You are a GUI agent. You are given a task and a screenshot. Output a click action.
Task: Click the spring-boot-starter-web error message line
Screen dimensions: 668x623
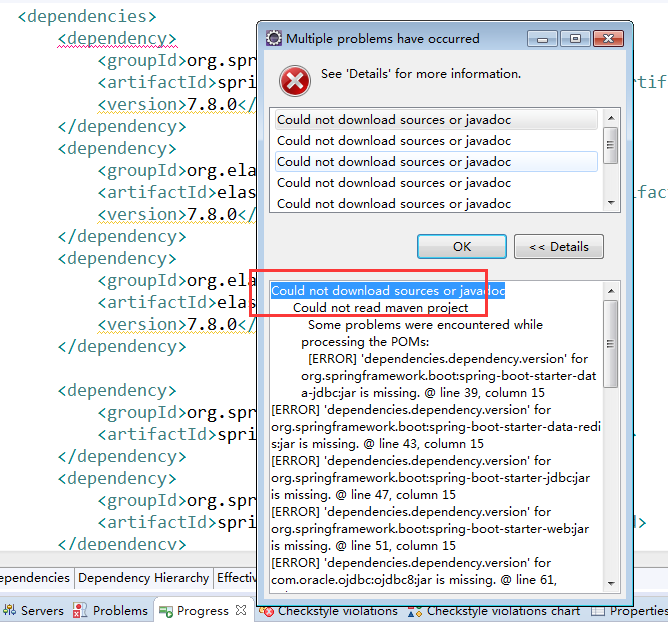coord(430,529)
